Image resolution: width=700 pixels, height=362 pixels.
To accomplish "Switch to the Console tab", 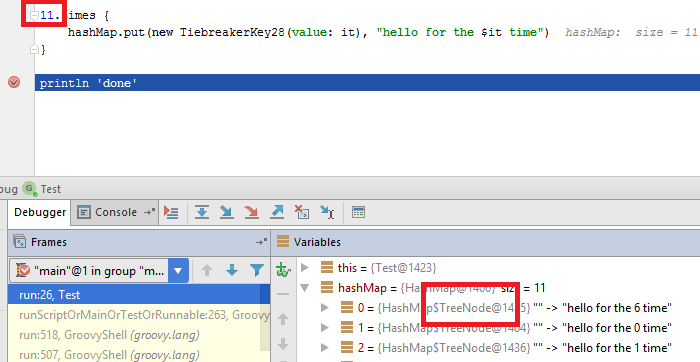I will tap(115, 212).
